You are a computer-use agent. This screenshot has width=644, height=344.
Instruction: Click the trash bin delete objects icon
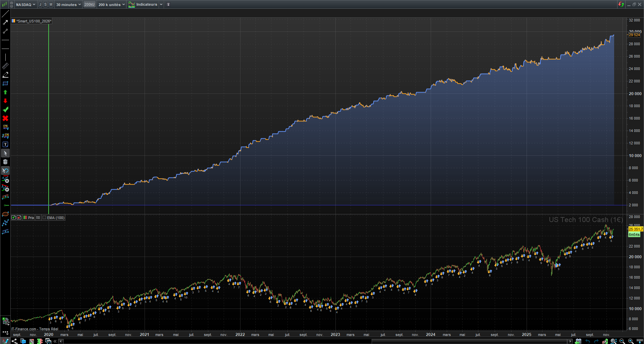[x=5, y=162]
